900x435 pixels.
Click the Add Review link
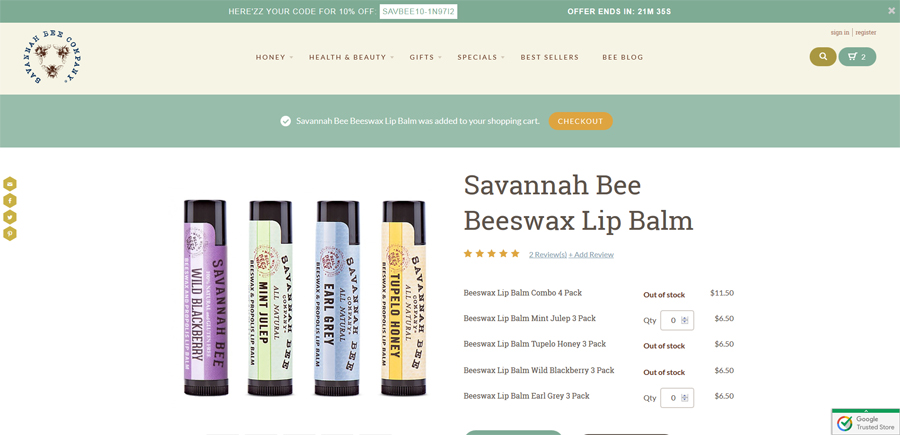(x=591, y=255)
